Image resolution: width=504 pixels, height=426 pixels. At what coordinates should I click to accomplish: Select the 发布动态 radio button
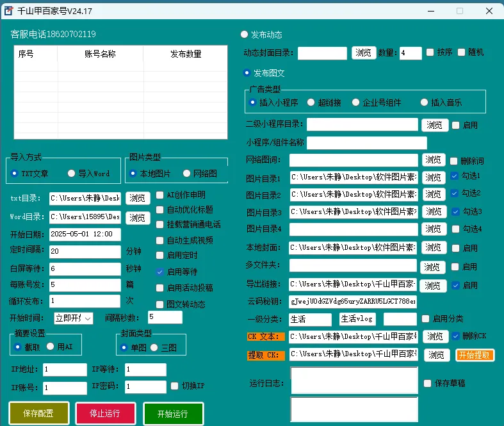[x=244, y=35]
